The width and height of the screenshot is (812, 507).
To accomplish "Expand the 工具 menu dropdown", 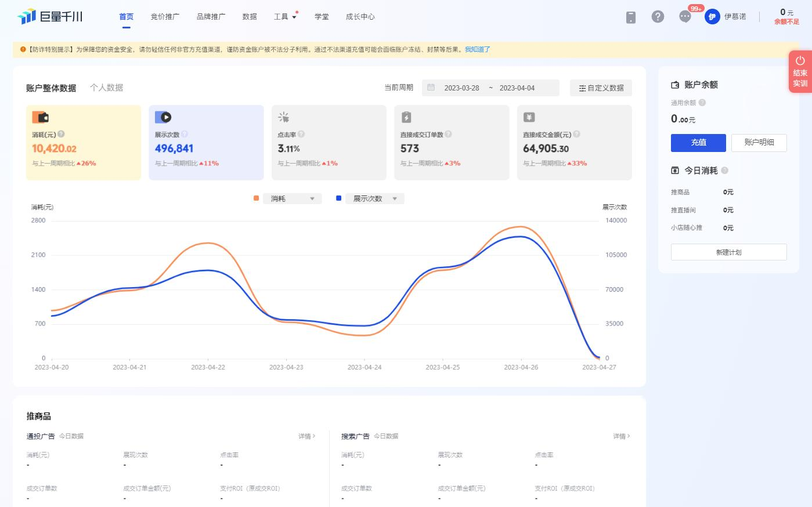I will [x=285, y=17].
